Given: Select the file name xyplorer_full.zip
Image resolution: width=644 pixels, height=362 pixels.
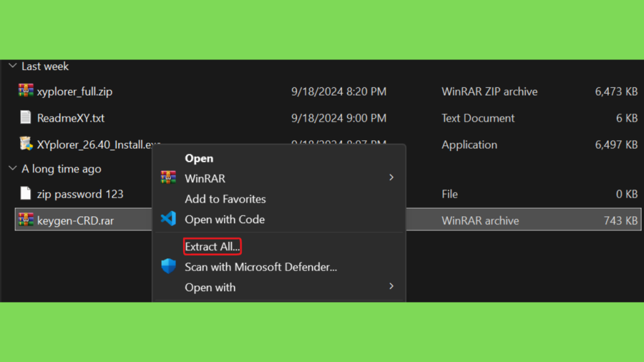Looking at the screenshot, I should (x=75, y=92).
